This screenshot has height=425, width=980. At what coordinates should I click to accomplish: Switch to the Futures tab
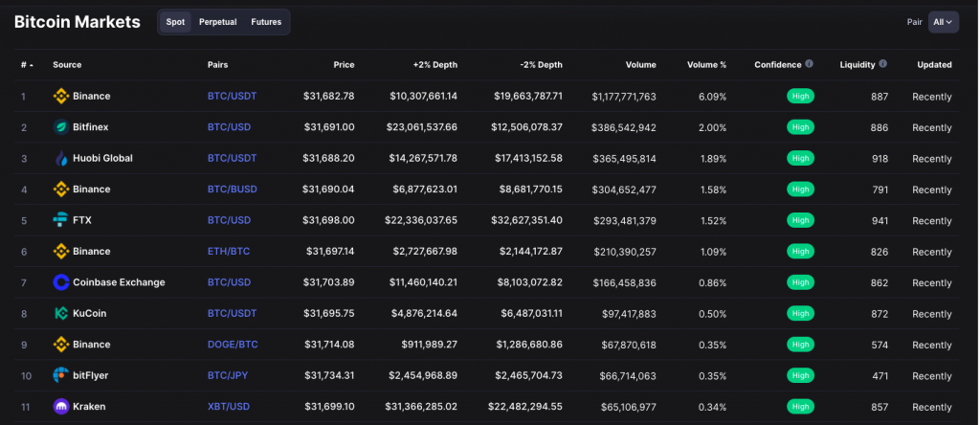click(x=266, y=22)
